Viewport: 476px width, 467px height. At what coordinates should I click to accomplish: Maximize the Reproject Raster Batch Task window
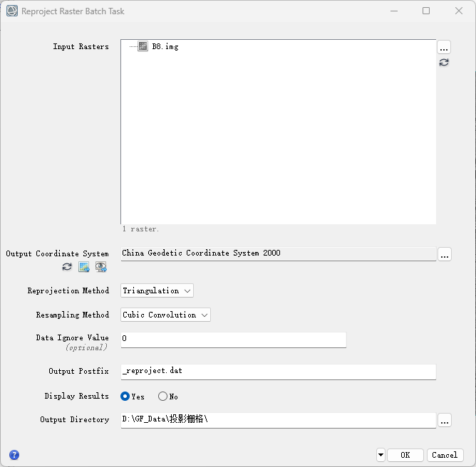(x=426, y=11)
